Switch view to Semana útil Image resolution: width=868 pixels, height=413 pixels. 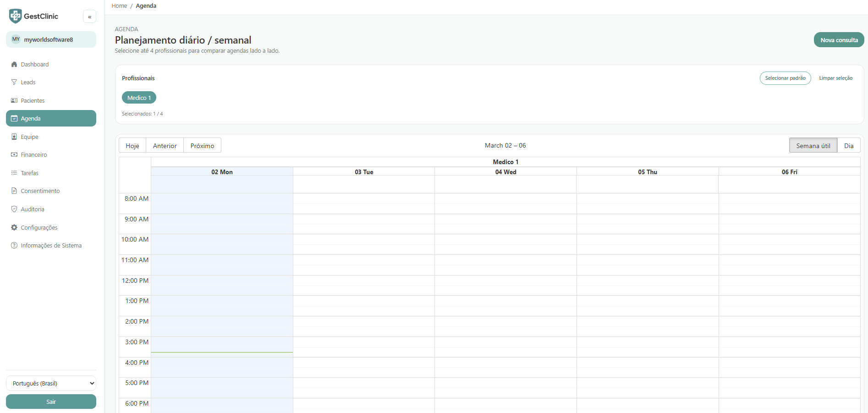coord(813,145)
